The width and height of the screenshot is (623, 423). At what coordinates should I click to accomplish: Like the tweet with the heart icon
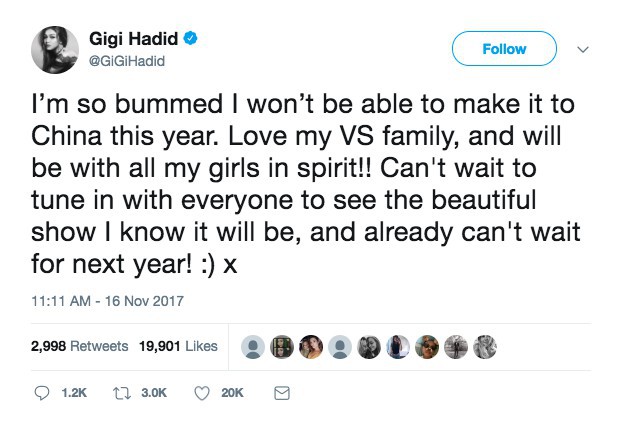point(201,394)
